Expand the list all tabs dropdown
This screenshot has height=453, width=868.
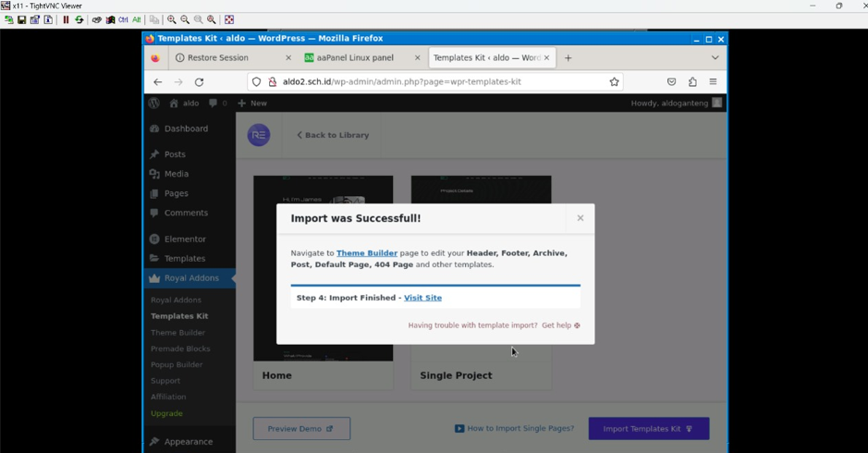pos(715,57)
